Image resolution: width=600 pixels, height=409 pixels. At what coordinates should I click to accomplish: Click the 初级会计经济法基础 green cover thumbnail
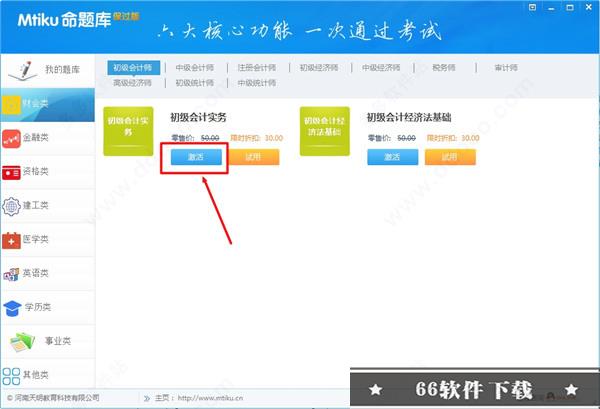coord(324,131)
